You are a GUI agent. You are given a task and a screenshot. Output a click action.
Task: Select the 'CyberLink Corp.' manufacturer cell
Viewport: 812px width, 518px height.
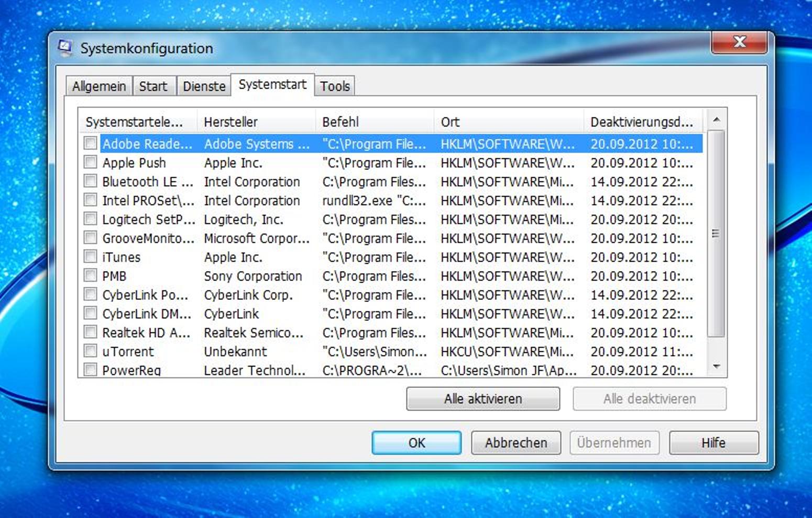click(248, 295)
